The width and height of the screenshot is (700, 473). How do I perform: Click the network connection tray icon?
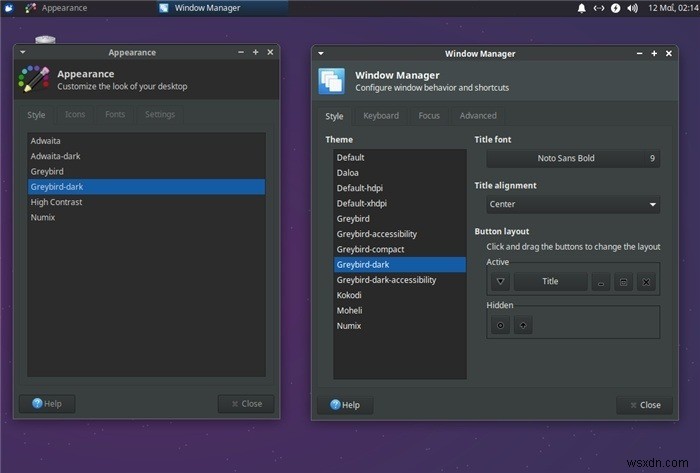599,8
